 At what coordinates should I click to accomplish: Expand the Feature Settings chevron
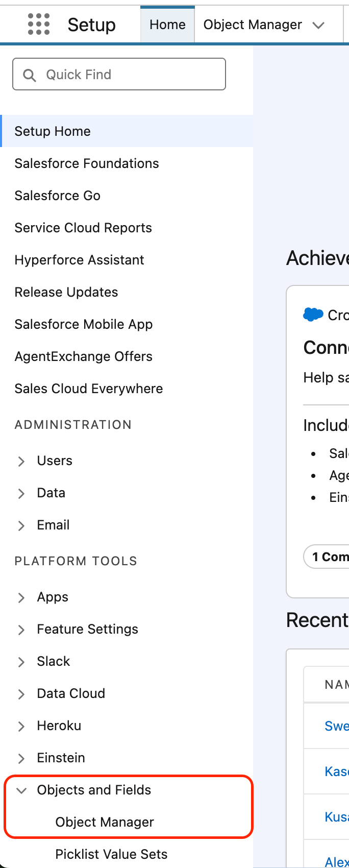(x=21, y=630)
